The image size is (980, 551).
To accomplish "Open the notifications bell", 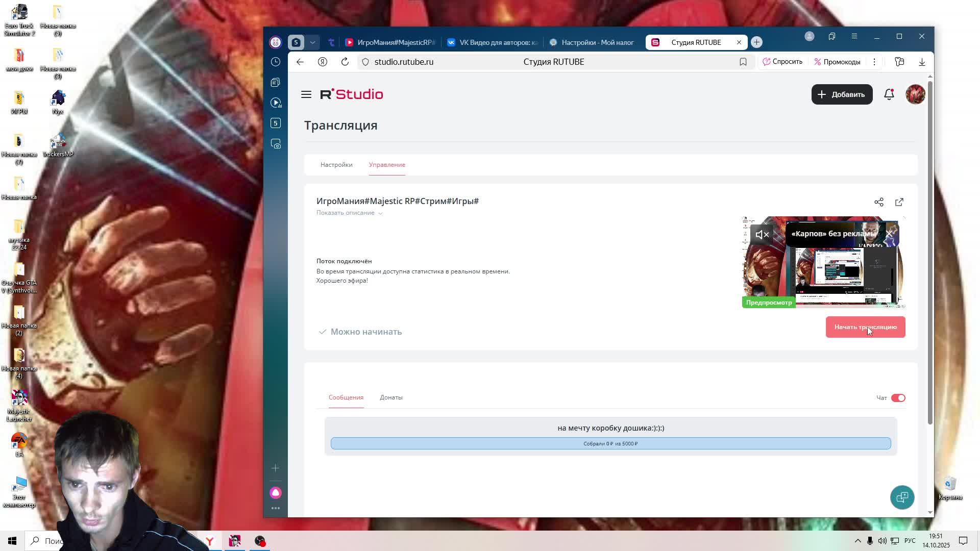I will [x=889, y=94].
